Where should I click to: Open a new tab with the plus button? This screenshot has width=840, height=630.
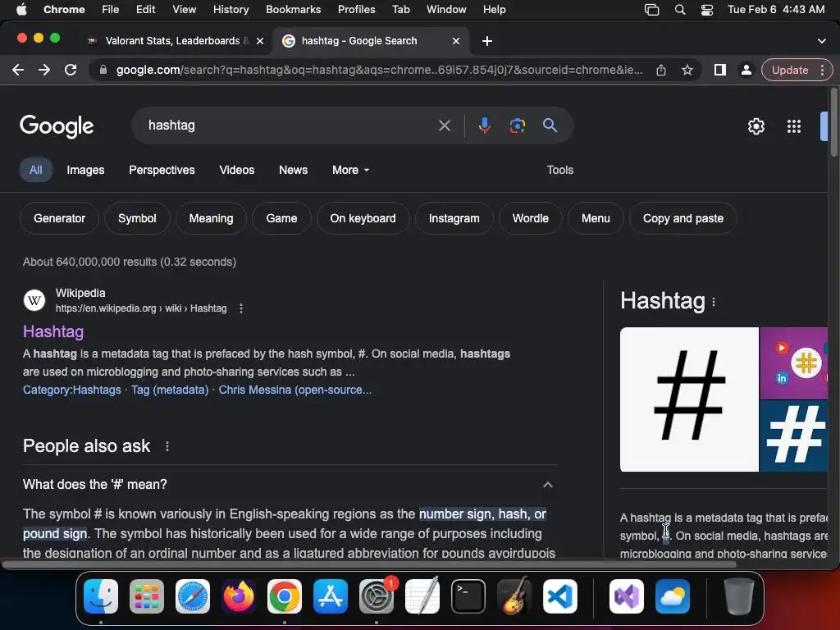coord(487,41)
